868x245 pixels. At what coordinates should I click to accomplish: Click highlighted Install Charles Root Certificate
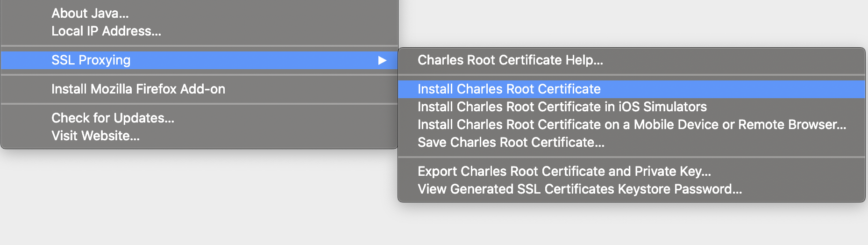click(x=509, y=89)
